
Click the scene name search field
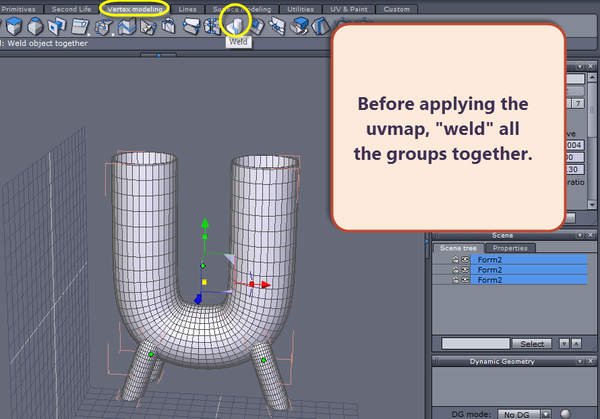point(476,344)
